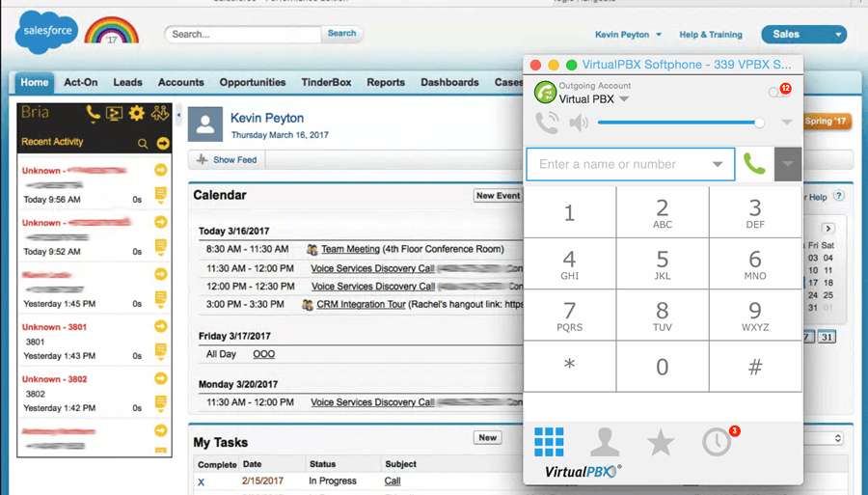
Task: Open the gray call options dropdown
Action: [788, 164]
